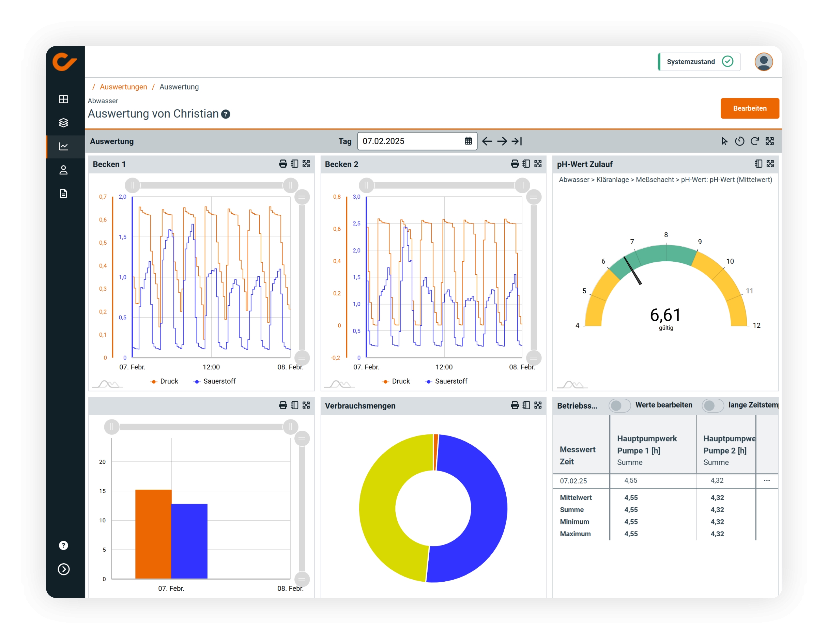Open the layers page in sidebar
Viewport: 828px width, 644px height.
point(63,123)
